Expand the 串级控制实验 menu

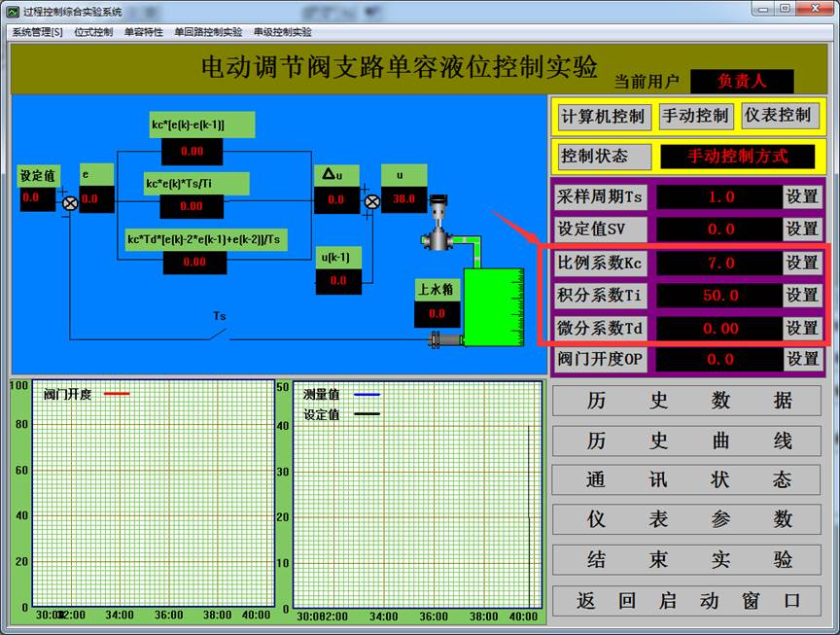tap(283, 31)
